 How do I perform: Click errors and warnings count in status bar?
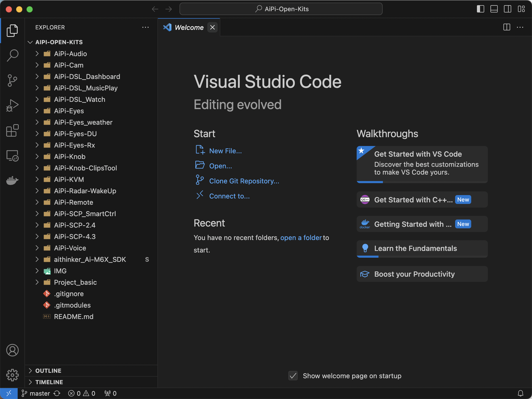[x=82, y=393]
